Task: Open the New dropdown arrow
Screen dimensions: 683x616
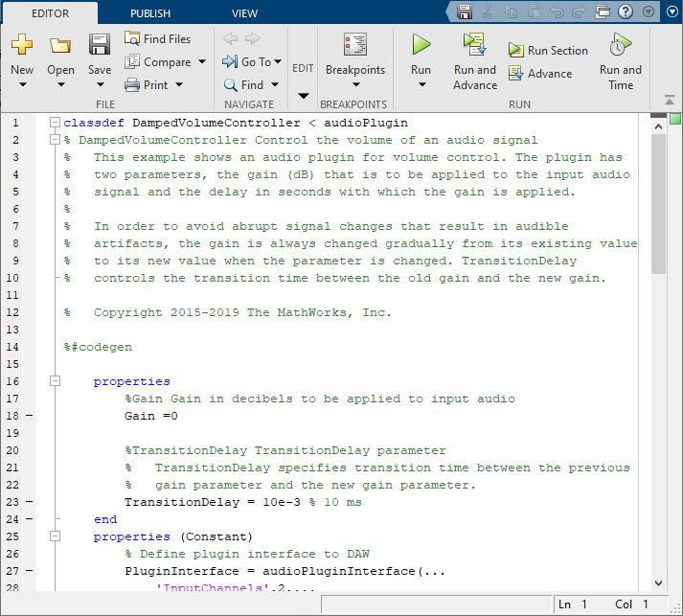Action: pyautogui.click(x=22, y=84)
